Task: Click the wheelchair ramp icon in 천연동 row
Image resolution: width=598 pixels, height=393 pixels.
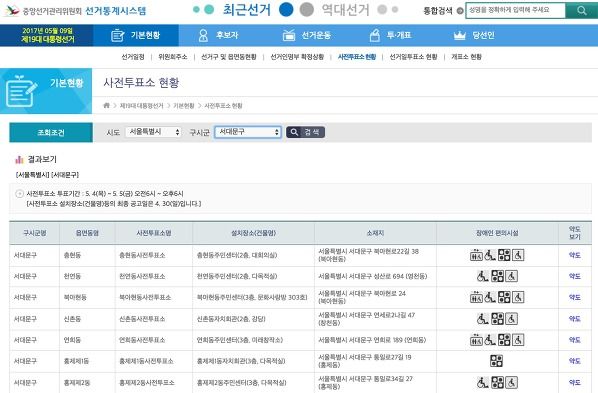Action: [483, 276]
